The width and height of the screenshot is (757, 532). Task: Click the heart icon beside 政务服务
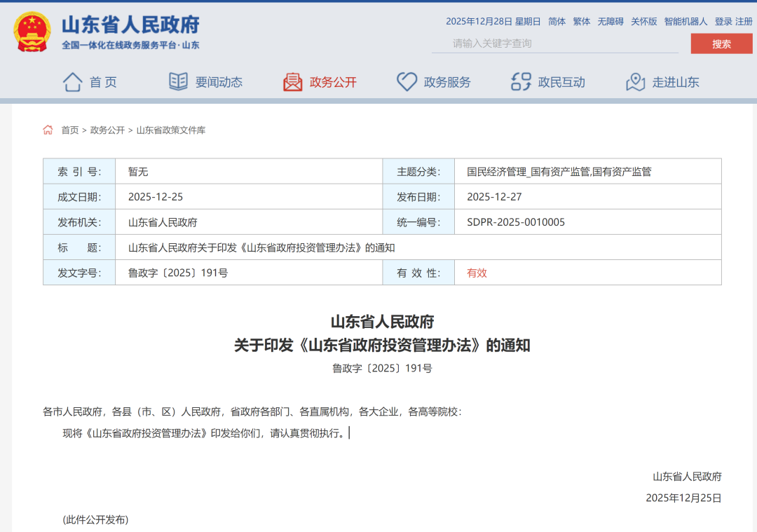(407, 82)
